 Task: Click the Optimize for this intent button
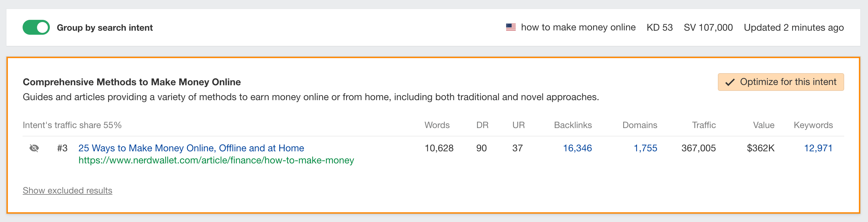[780, 82]
